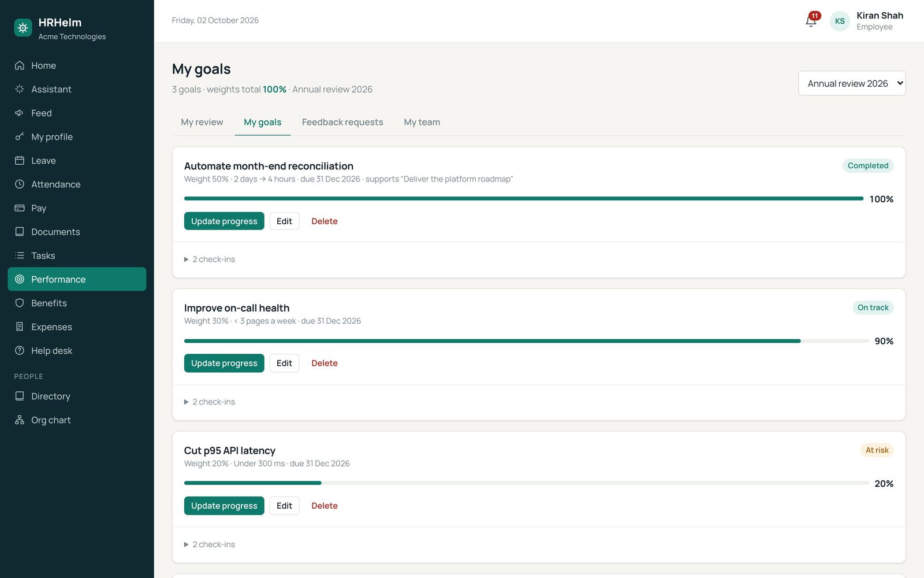Open Org chart via hierarchy icon
The height and width of the screenshot is (578, 924).
coord(20,420)
